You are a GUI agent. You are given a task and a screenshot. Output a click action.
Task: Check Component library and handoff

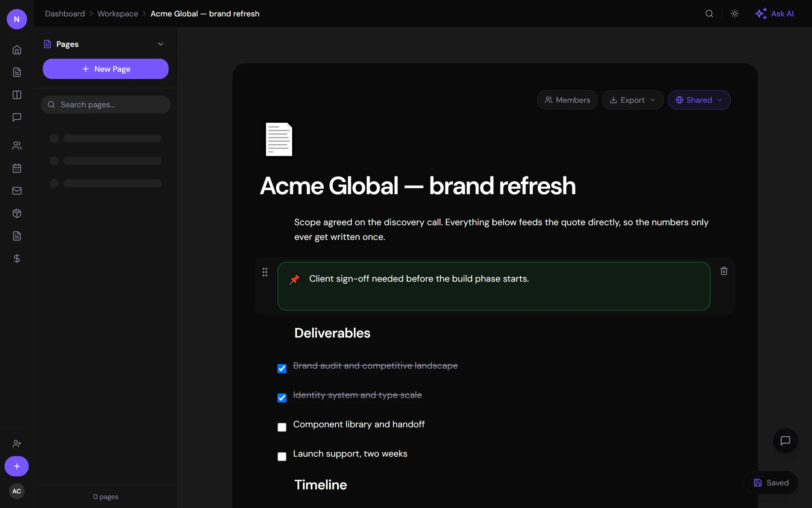(282, 427)
